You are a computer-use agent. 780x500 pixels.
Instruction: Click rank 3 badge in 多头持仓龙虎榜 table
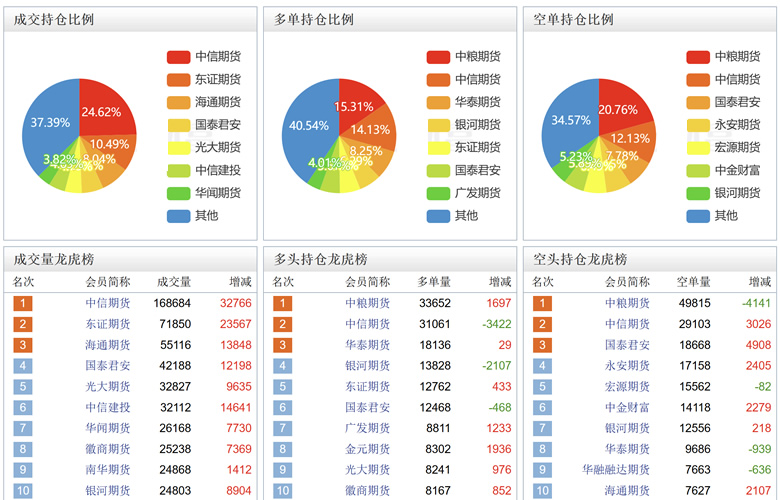pyautogui.click(x=283, y=345)
